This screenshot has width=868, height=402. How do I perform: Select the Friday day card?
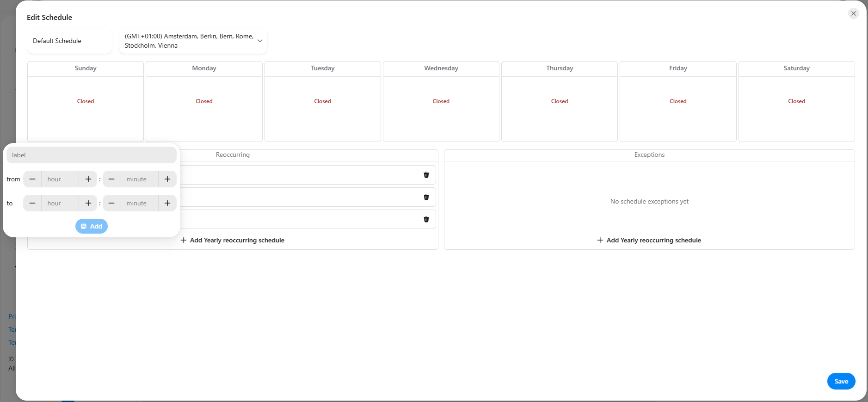click(x=678, y=101)
